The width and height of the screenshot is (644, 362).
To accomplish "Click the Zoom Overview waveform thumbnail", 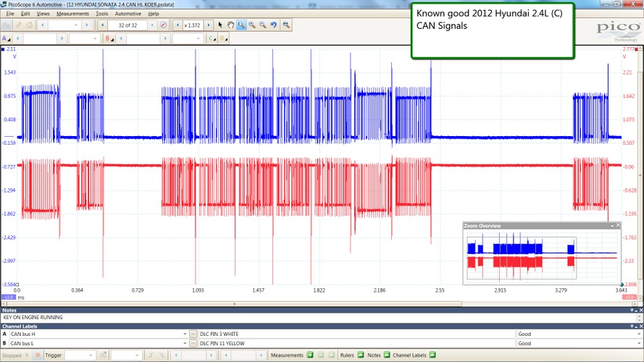I will (542, 257).
